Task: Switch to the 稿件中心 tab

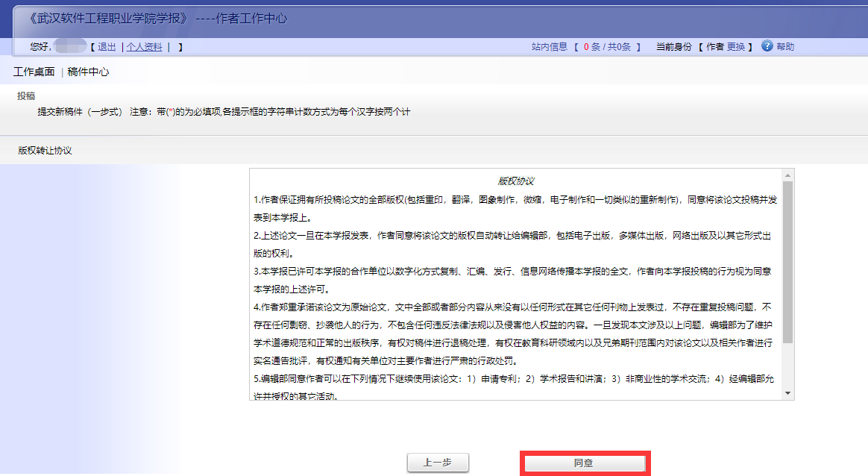Action: coord(89,72)
